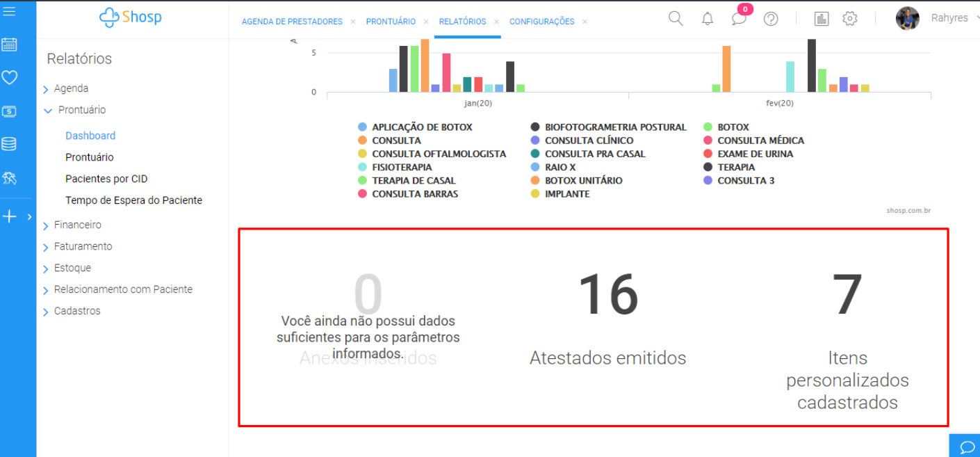The image size is (980, 457).
Task: Switch to the CONFIGURAÇÕES tab
Action: (x=541, y=22)
